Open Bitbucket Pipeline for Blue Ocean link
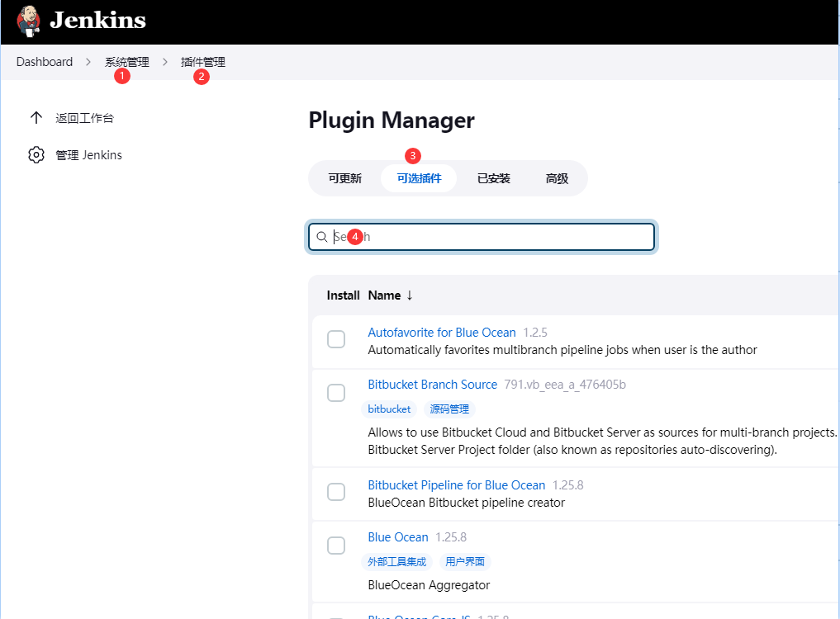Screen dimensions: 840x619 [x=457, y=485]
